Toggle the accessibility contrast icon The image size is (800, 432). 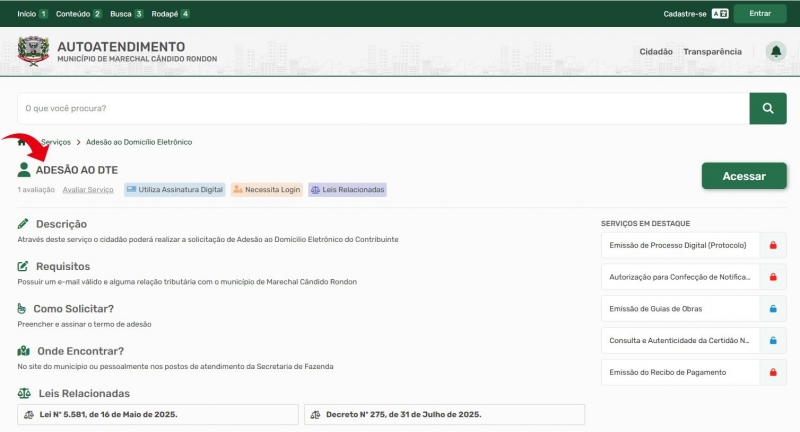coord(719,14)
